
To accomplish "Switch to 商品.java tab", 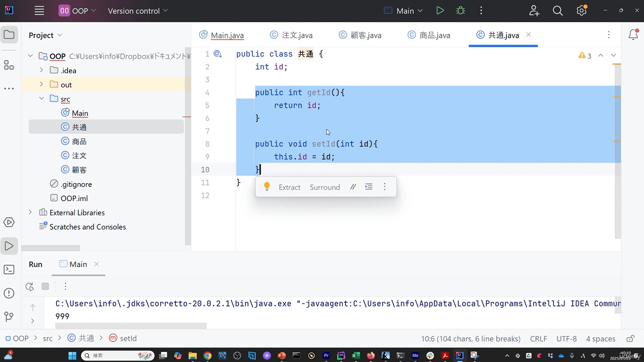I will [429, 36].
